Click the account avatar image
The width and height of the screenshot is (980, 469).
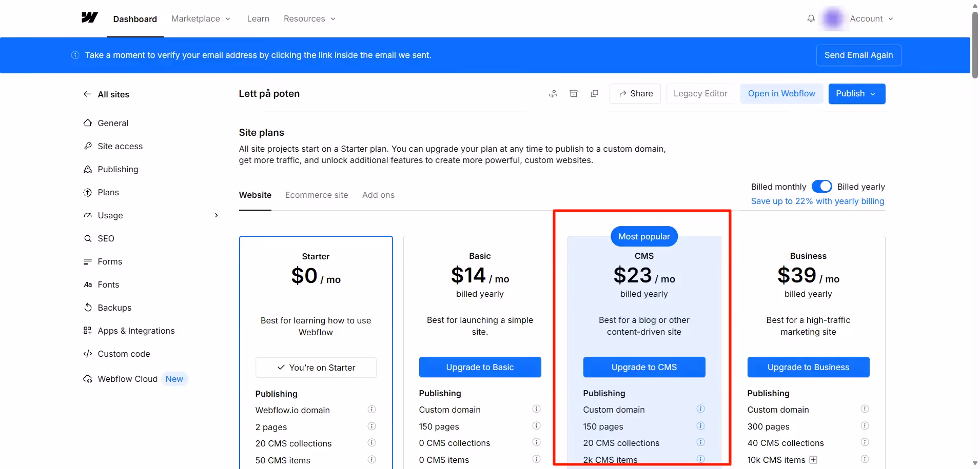click(833, 18)
